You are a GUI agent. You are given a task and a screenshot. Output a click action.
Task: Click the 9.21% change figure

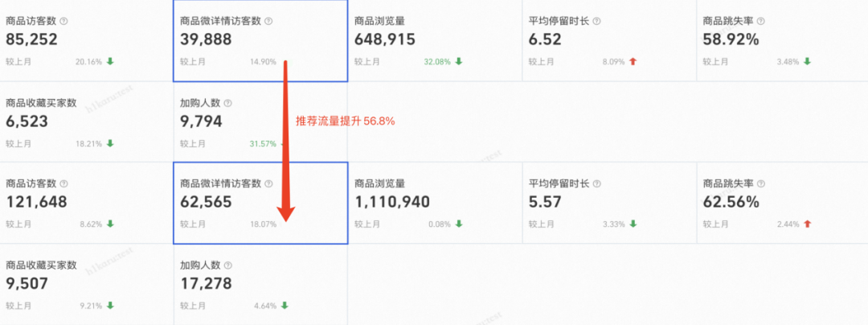point(91,305)
